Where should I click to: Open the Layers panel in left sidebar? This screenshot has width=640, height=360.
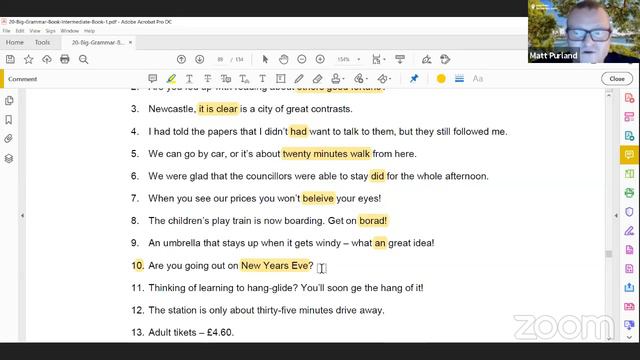tap(9, 158)
